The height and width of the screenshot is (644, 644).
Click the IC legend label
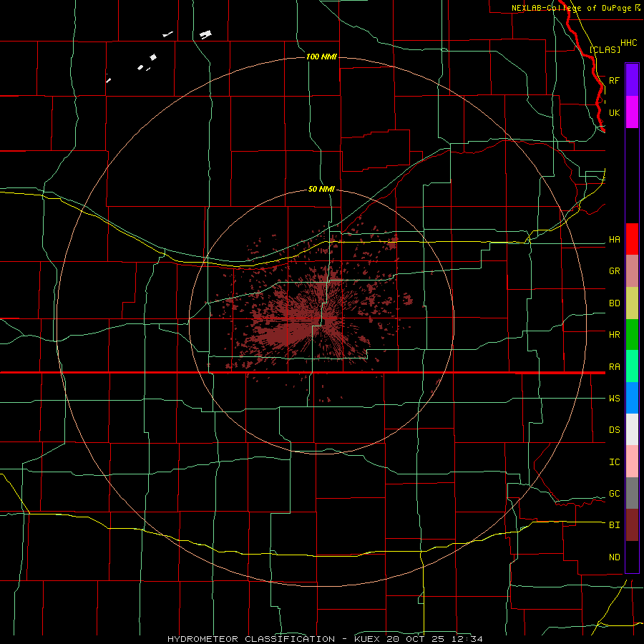[614, 462]
